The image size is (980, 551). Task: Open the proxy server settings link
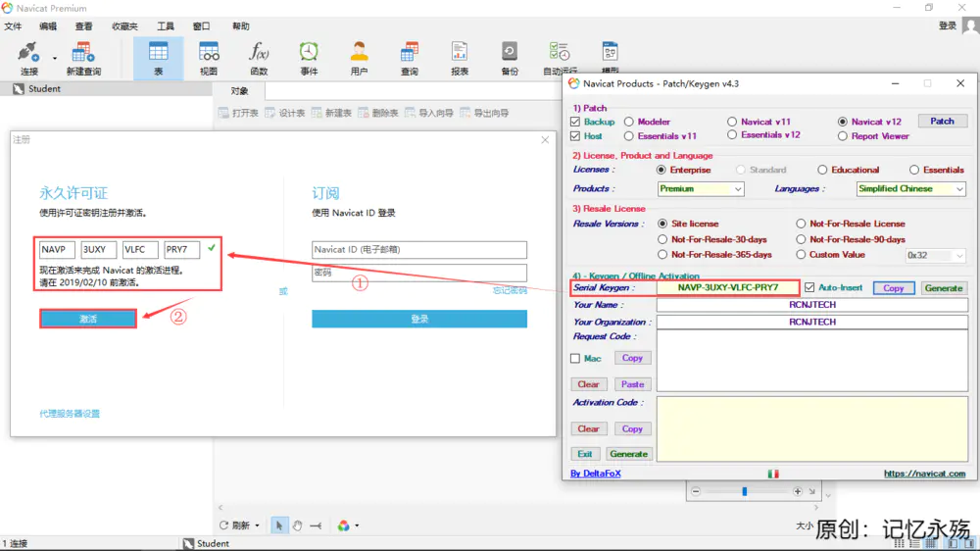click(70, 414)
